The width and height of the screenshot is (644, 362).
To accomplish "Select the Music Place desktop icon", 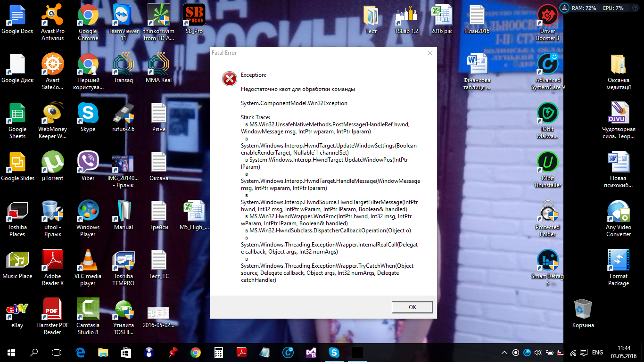I will [17, 265].
